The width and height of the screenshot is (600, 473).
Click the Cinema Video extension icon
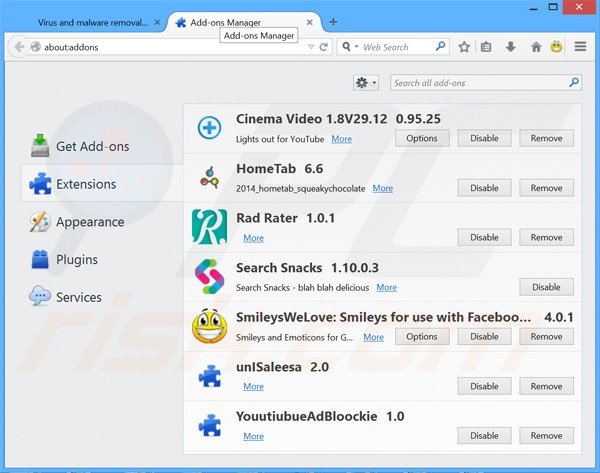[209, 127]
